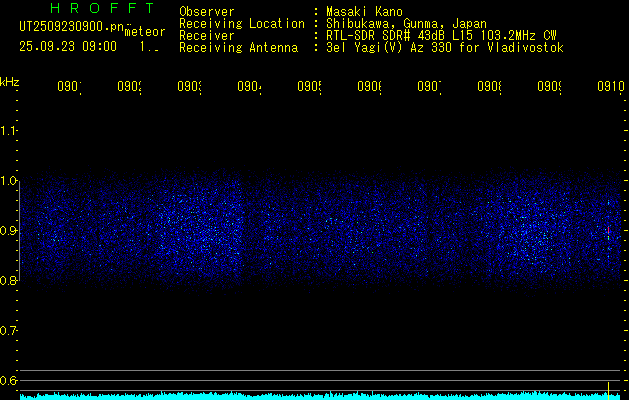The height and width of the screenshot is (400, 629).
Task: Click the gray vertical bar beside 0.9 kHz
Action: (20, 231)
